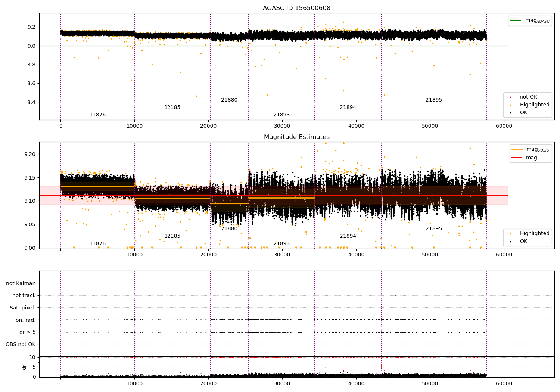Click the 'OBS not OK' row label
The width and height of the screenshot is (560, 392).
click(x=21, y=345)
